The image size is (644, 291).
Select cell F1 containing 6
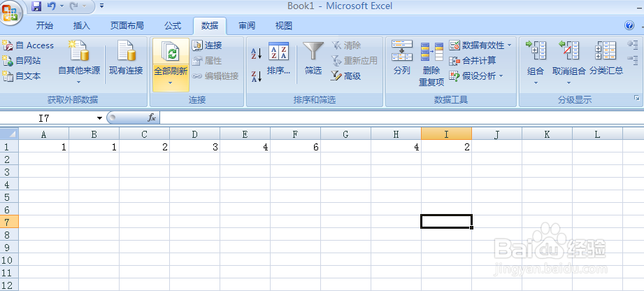pyautogui.click(x=295, y=147)
